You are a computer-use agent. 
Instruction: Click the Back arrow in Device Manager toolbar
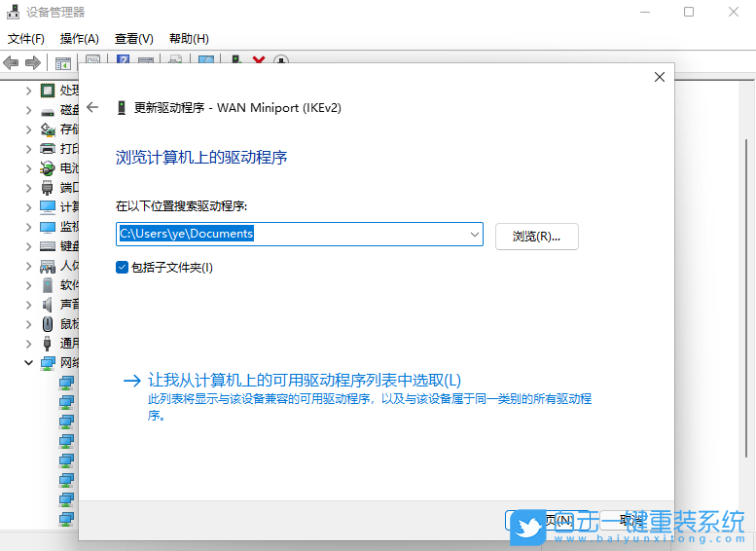(x=11, y=62)
